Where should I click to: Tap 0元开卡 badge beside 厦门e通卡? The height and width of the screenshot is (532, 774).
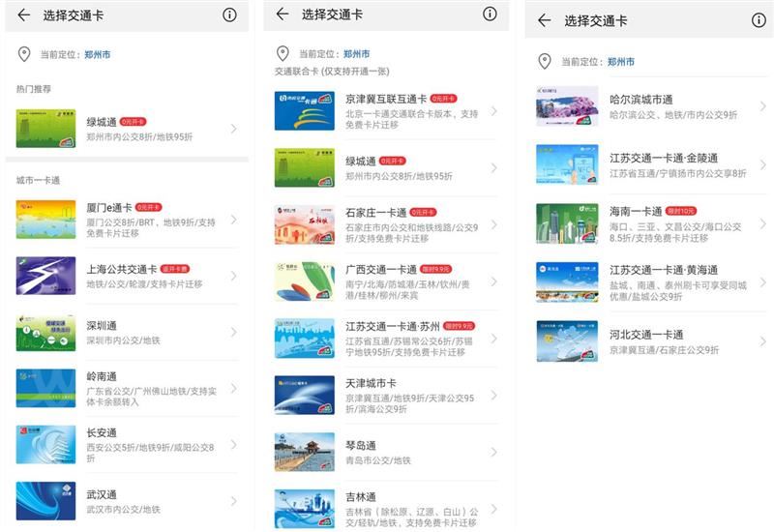coord(149,207)
